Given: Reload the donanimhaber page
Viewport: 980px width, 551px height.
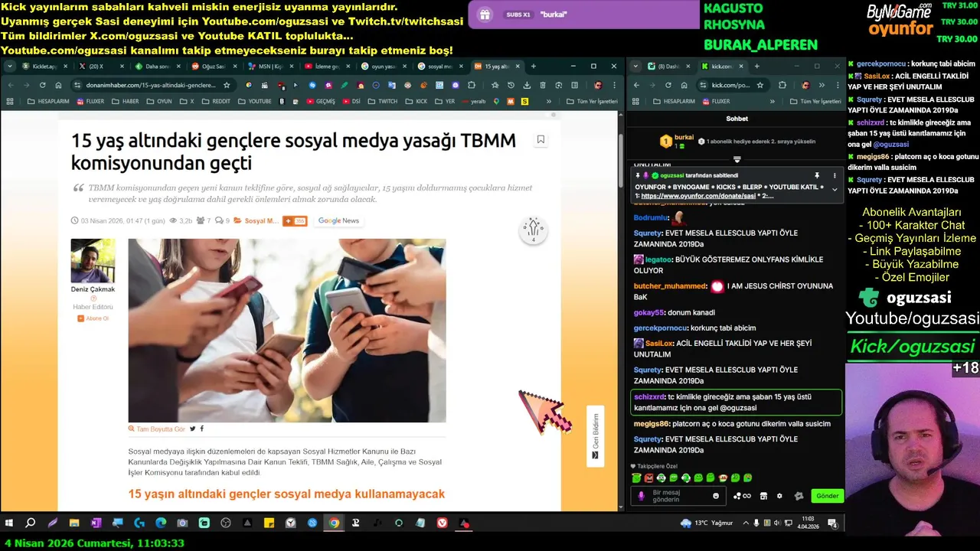Looking at the screenshot, I should tap(43, 85).
